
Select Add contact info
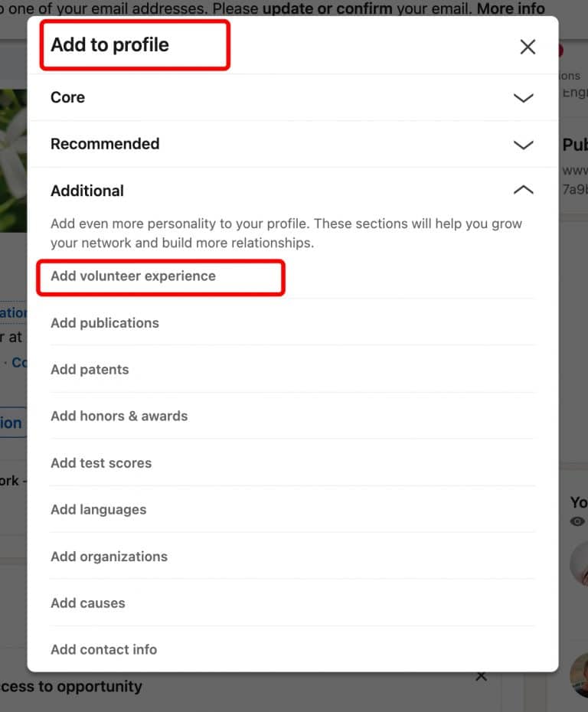point(103,649)
